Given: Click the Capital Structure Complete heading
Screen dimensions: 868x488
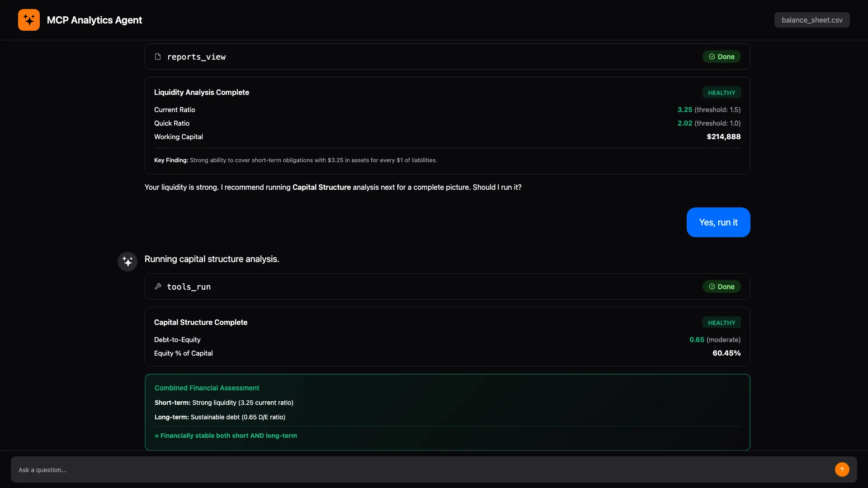Looking at the screenshot, I should tap(201, 322).
